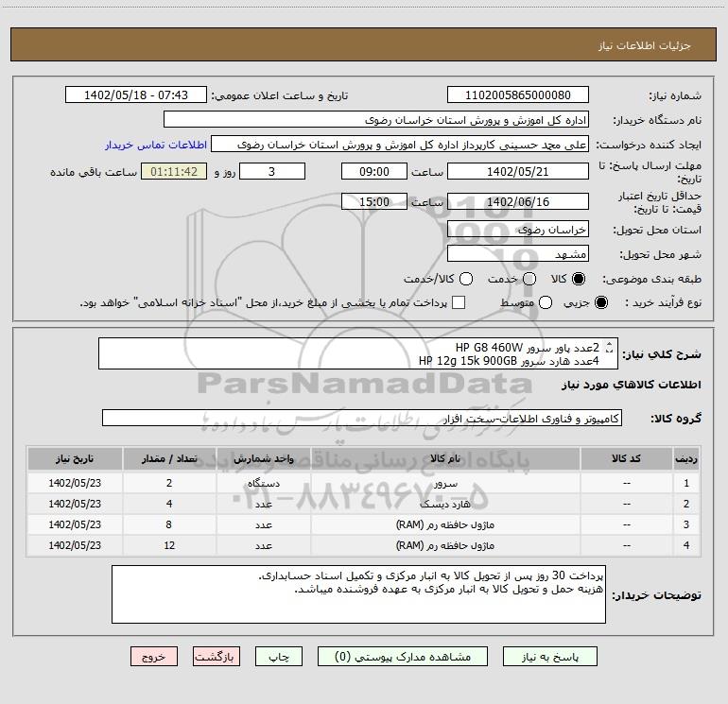Click the 'اطلاعات کالاهای مورد نیاز' section heading

[x=631, y=386]
